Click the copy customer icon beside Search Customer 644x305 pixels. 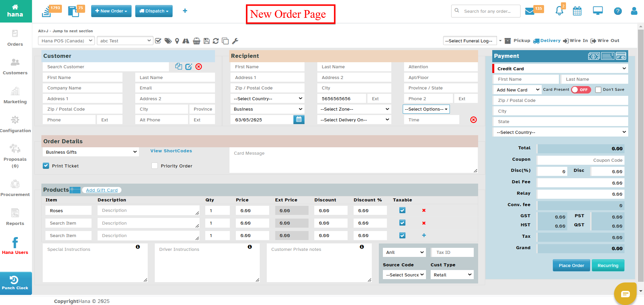[x=179, y=67]
